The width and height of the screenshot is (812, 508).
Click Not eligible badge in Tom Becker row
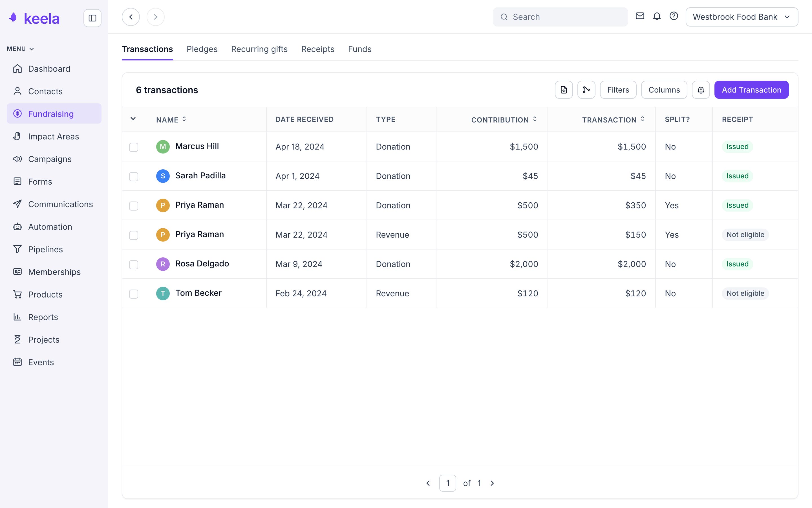(x=745, y=293)
